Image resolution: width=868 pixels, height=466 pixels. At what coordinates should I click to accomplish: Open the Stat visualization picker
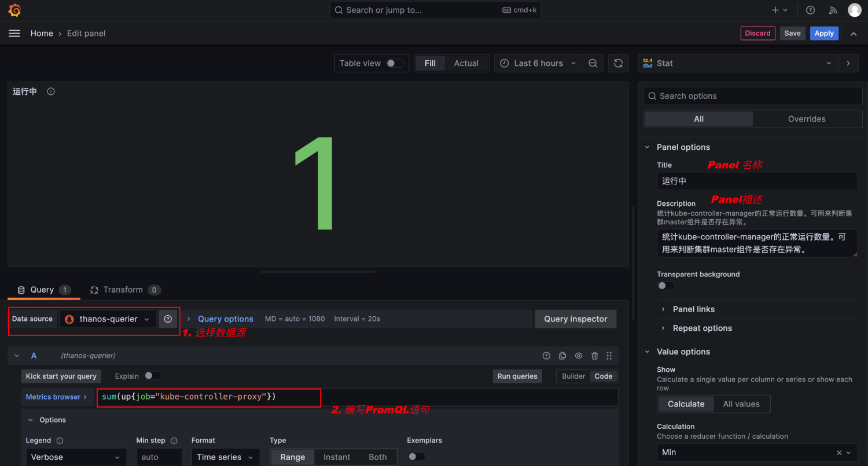click(x=738, y=64)
